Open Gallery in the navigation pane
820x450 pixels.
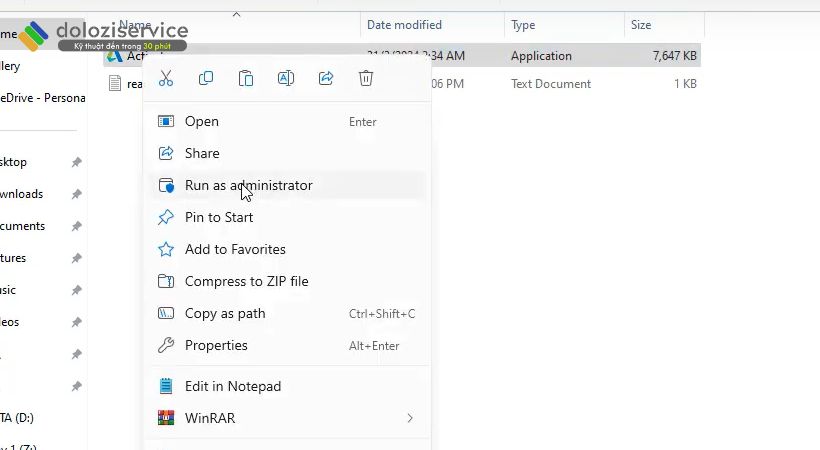coord(10,66)
